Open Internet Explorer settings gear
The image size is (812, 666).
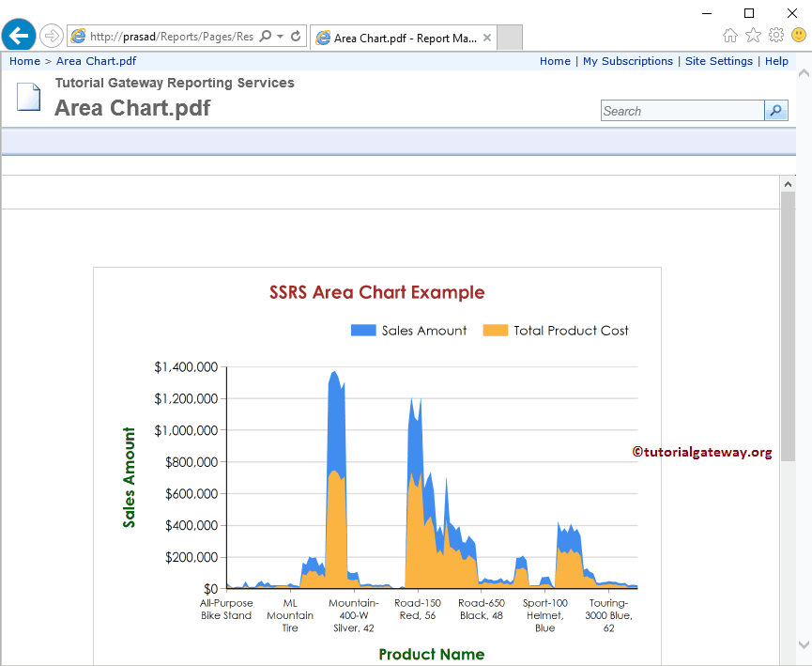[775, 35]
